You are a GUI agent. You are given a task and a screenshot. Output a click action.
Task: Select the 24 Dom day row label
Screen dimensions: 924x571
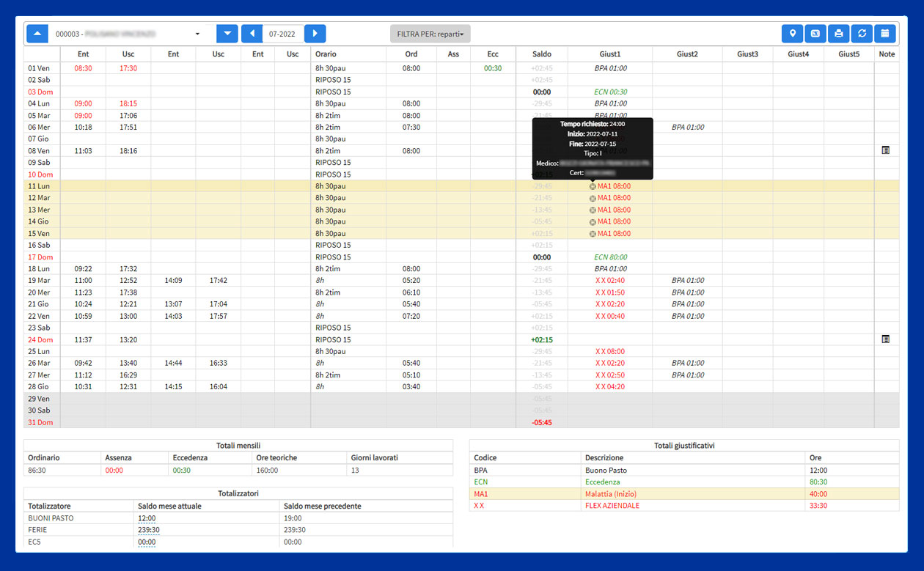[40, 339]
